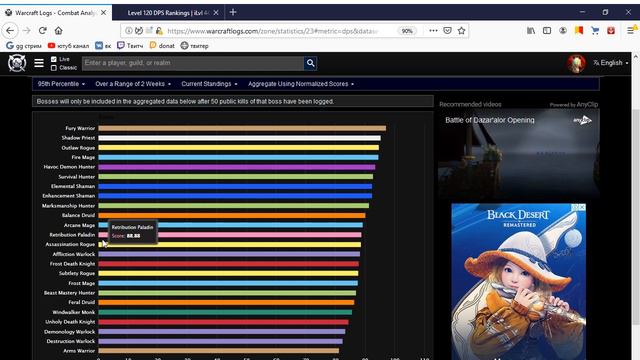
Task: Click the Outlaw Rogue yellow bar
Action: (238, 148)
